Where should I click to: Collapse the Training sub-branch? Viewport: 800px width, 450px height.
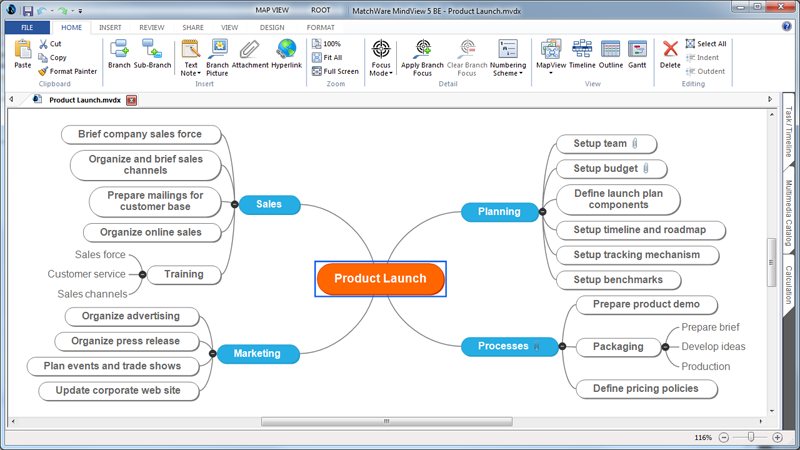[143, 274]
